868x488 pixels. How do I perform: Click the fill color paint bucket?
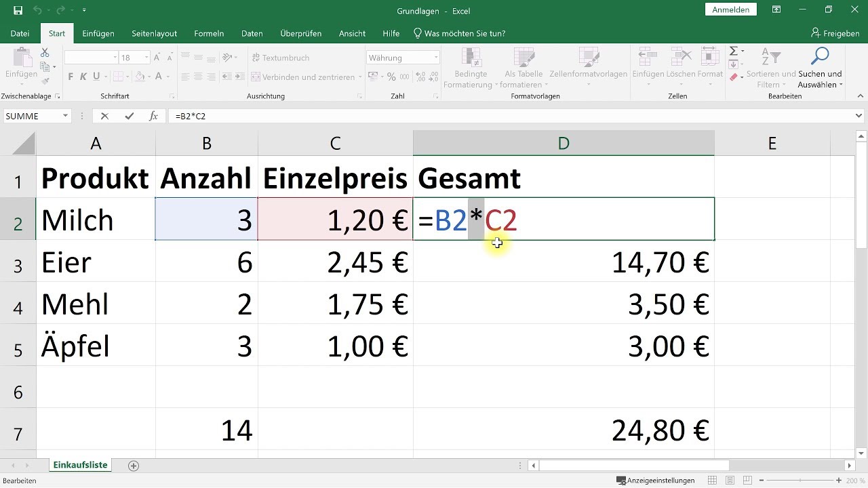point(140,77)
